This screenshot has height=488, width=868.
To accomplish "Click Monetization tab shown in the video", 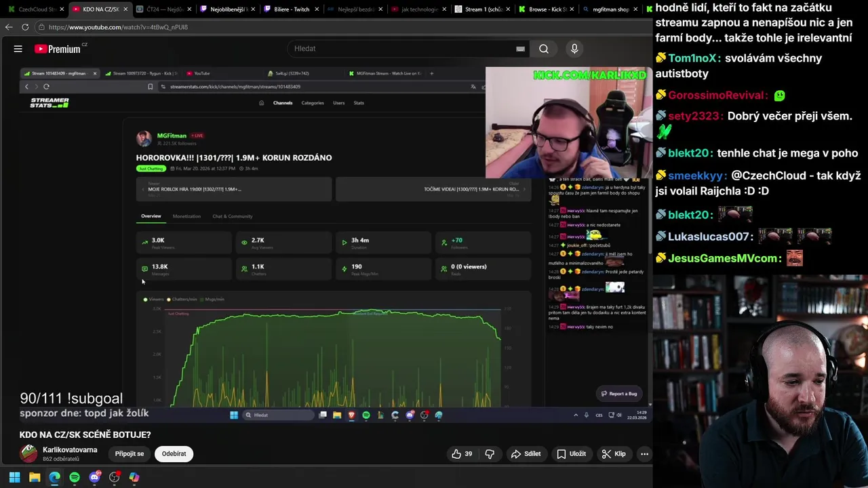I will click(186, 216).
